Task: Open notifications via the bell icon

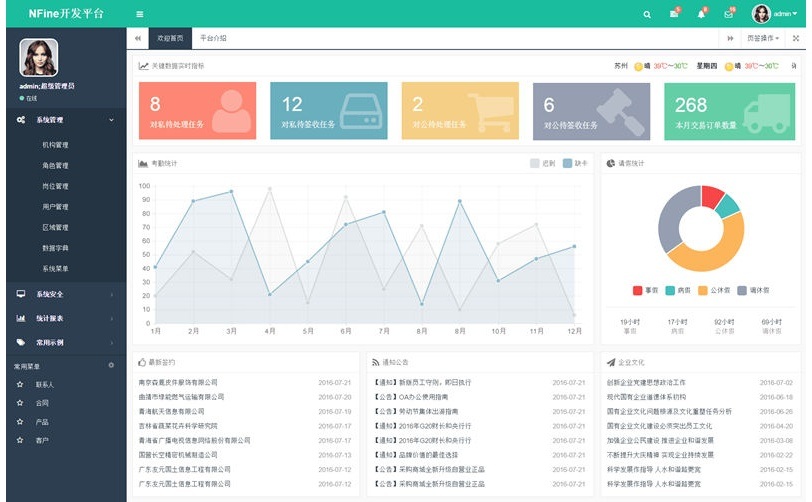Action: point(701,14)
